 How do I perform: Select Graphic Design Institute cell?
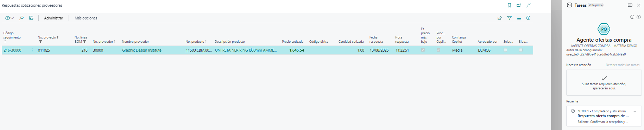pos(142,50)
